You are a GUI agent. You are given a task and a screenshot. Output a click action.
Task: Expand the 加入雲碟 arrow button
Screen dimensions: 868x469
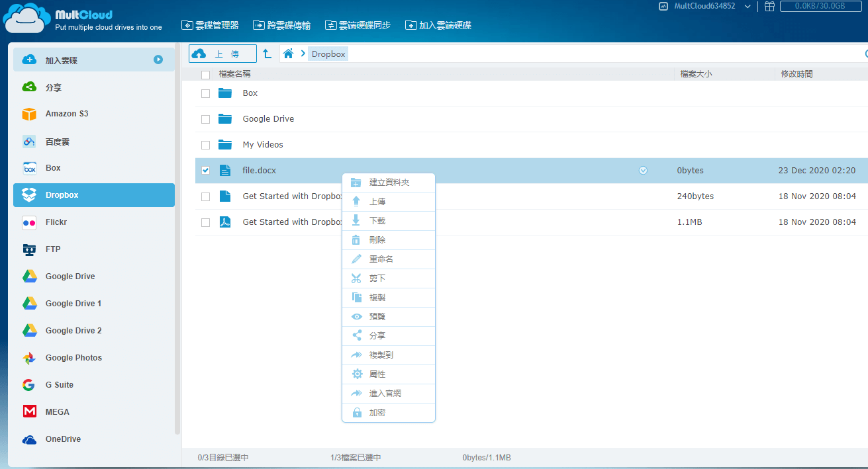(158, 60)
